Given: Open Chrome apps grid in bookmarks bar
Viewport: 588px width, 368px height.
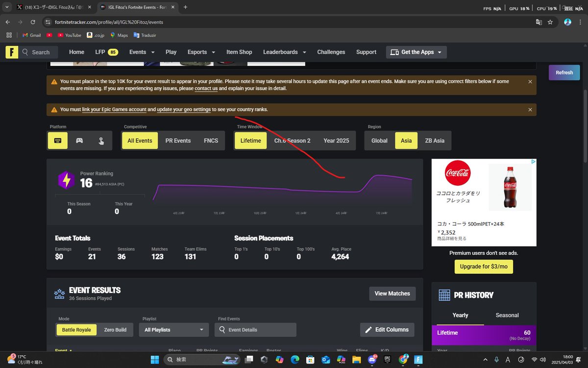Looking at the screenshot, I should [9, 35].
